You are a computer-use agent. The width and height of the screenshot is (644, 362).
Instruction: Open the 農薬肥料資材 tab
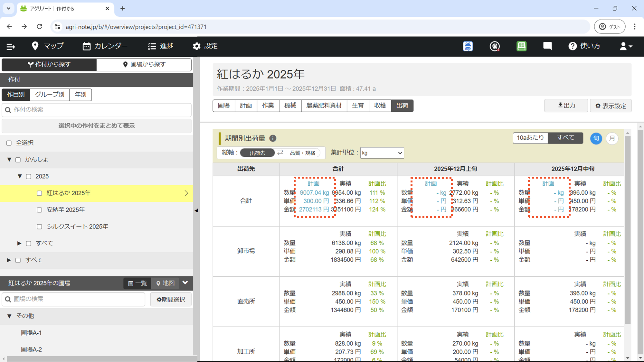tap(324, 106)
